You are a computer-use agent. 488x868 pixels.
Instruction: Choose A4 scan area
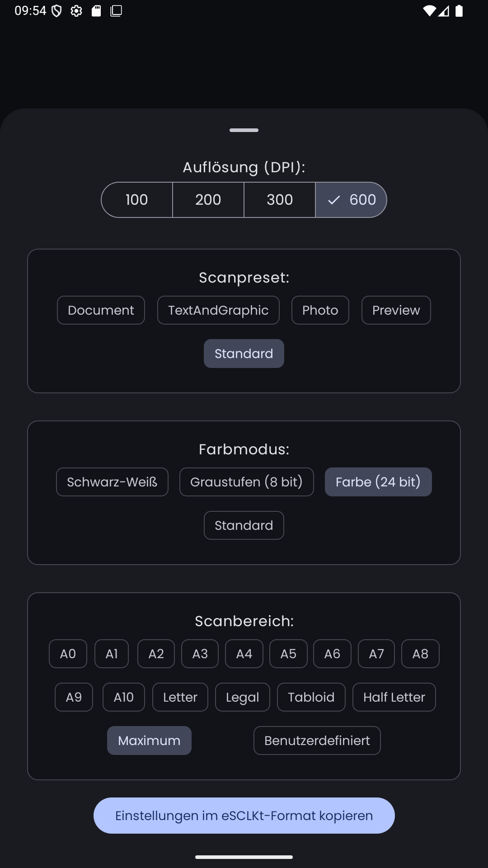pyautogui.click(x=244, y=654)
